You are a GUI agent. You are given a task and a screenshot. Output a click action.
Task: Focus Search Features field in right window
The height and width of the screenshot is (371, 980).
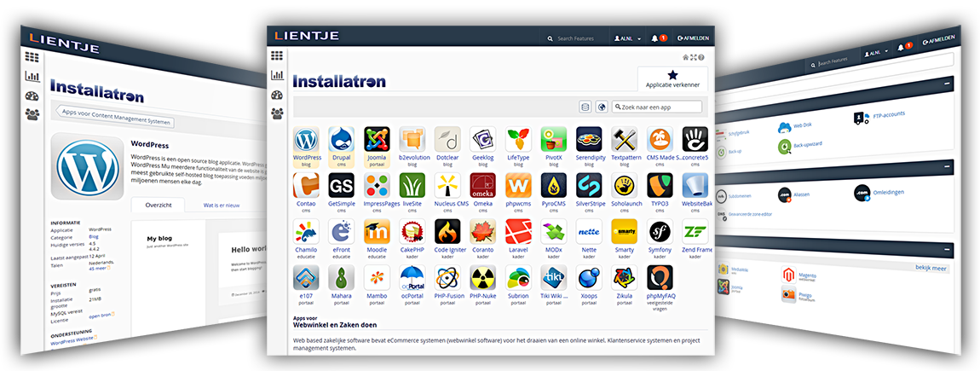pyautogui.click(x=831, y=62)
